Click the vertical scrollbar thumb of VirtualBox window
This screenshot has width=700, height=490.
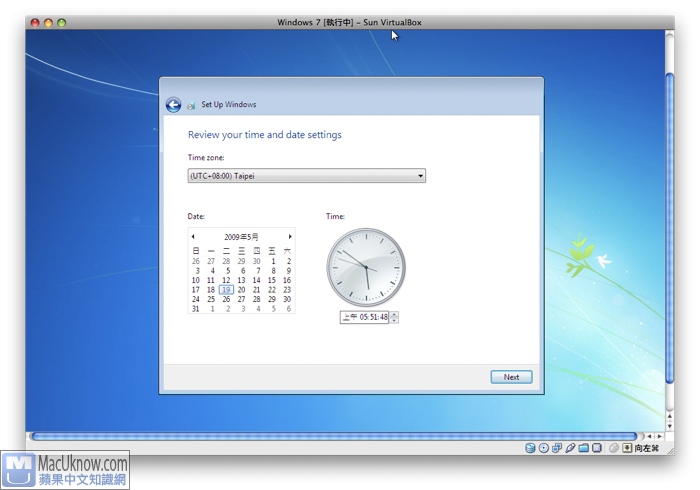[x=669, y=228]
